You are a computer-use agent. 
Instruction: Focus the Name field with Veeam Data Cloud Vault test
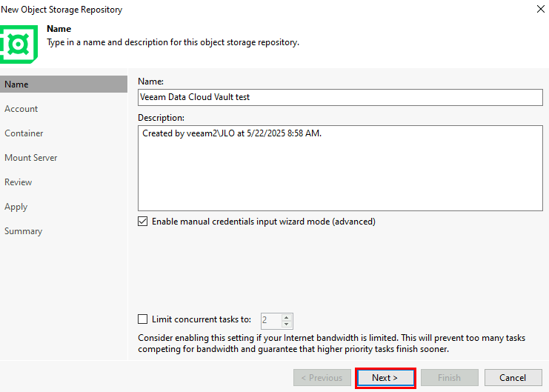(x=340, y=97)
